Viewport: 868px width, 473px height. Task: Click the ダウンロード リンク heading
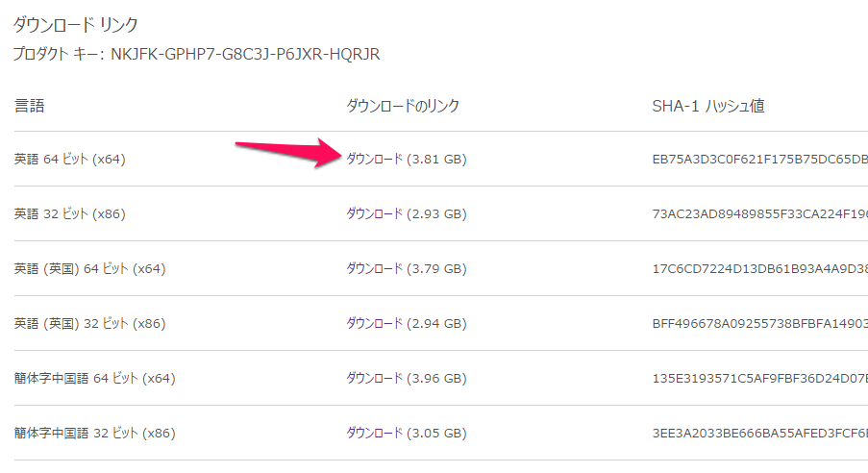tap(75, 25)
